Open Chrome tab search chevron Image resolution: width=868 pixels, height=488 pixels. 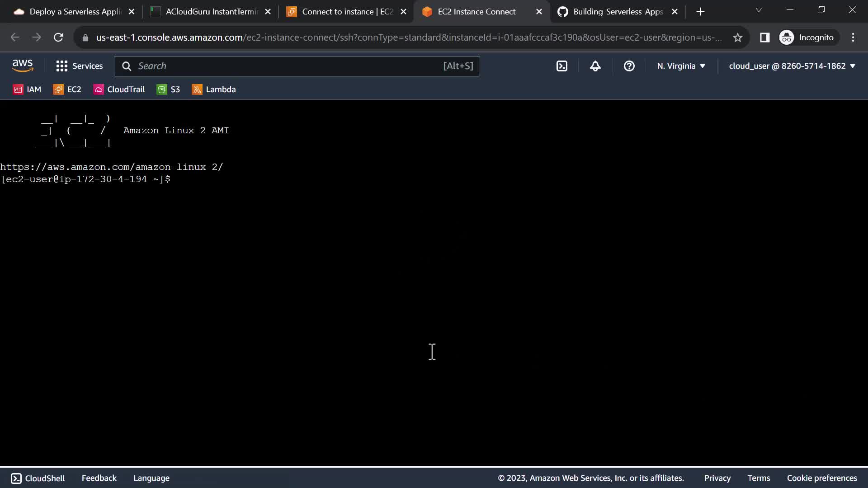[x=759, y=10]
